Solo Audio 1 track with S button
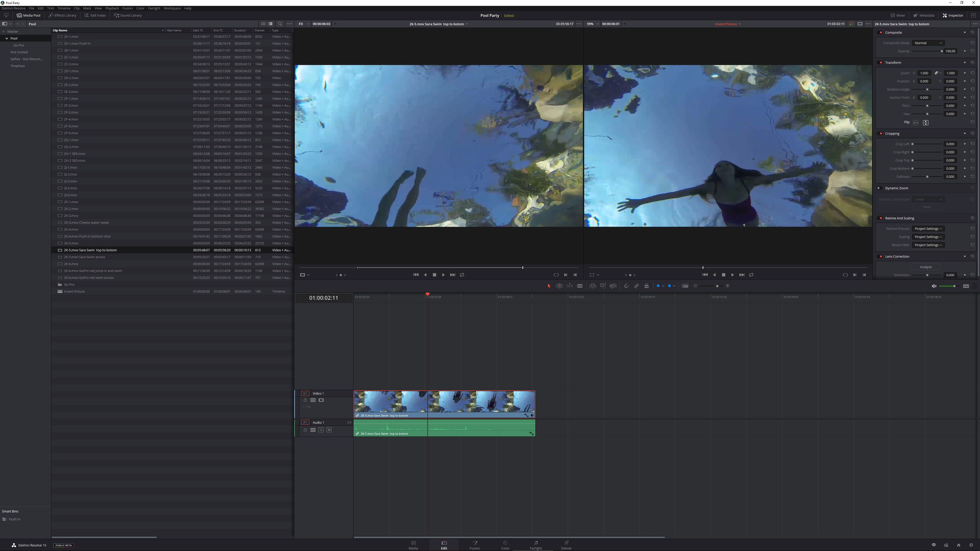Viewport: 980px width, 551px height. click(x=321, y=430)
